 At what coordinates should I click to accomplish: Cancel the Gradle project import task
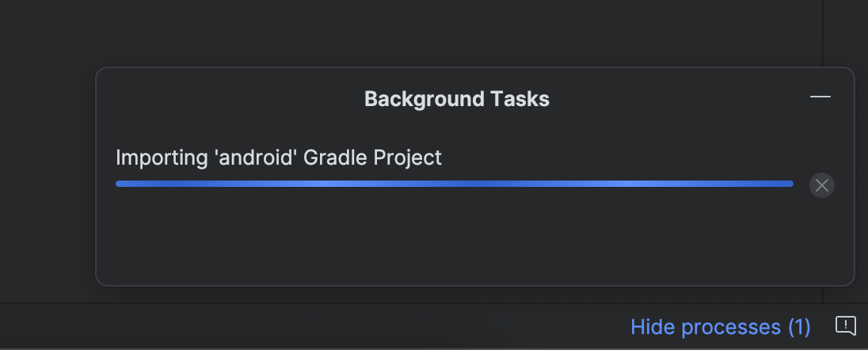click(x=821, y=185)
